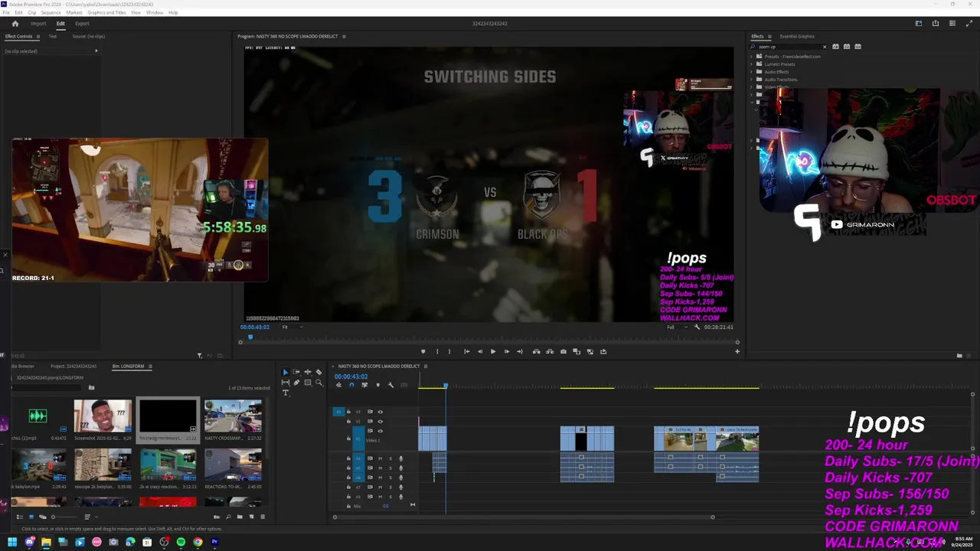Image resolution: width=980 pixels, height=551 pixels.
Task: Select the Type tool
Action: tap(286, 393)
